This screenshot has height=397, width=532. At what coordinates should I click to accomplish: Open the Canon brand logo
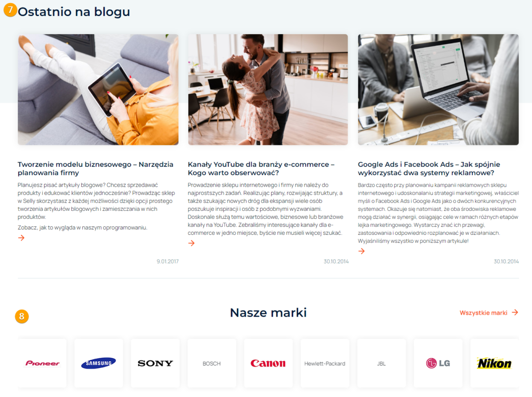[x=268, y=363]
